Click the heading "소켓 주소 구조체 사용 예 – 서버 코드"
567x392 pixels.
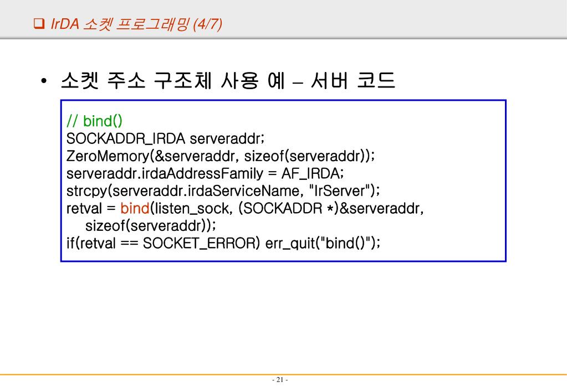[228, 80]
